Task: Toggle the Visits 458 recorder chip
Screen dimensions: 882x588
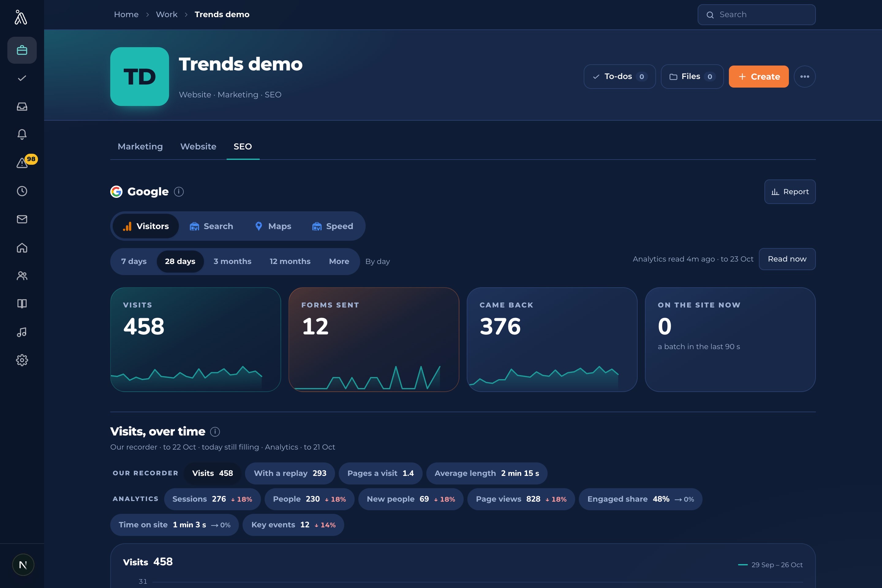Action: tap(213, 473)
